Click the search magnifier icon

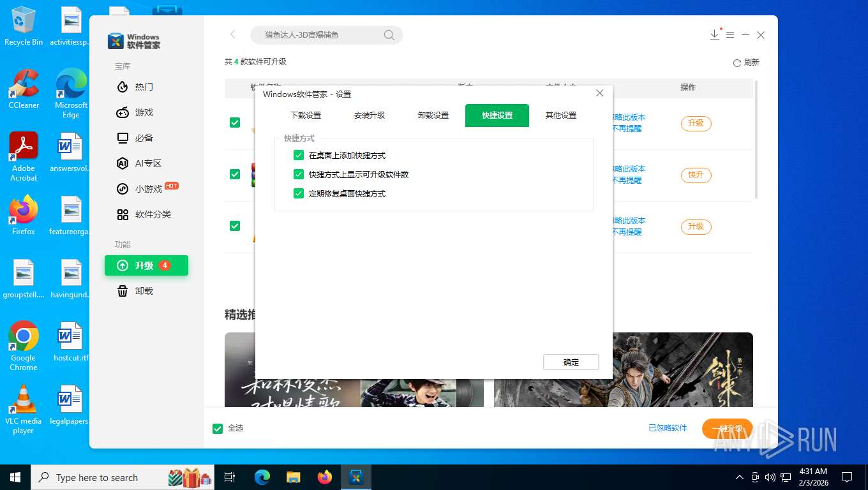point(389,35)
